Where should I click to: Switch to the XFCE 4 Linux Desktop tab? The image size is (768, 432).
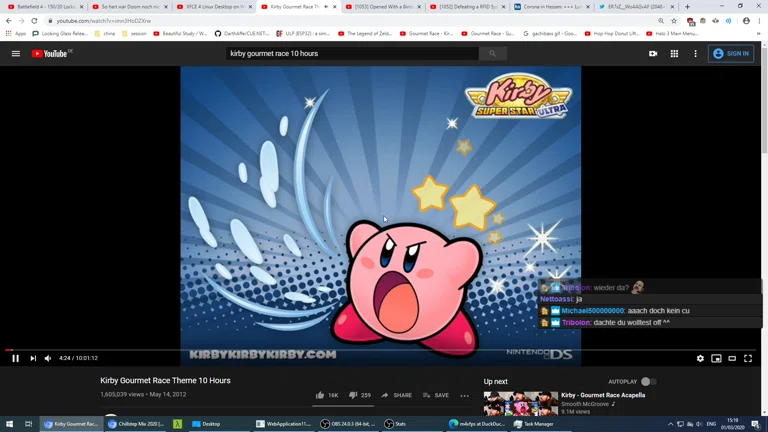pyautogui.click(x=215, y=7)
